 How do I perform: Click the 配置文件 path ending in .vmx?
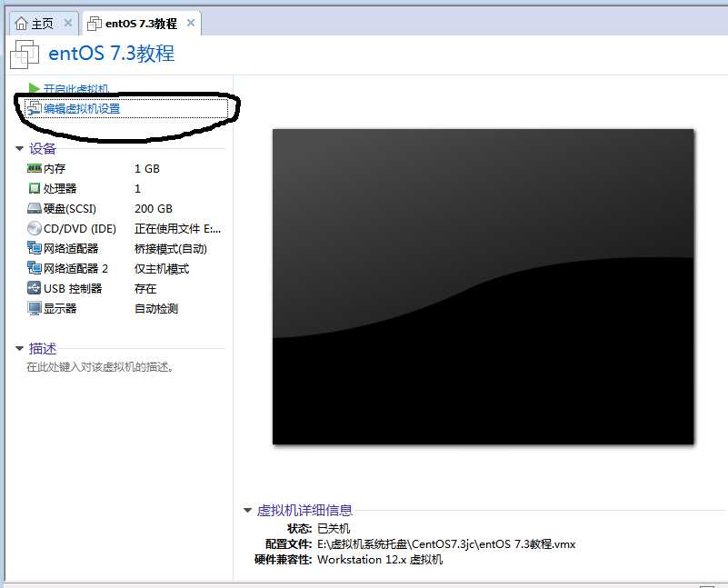(446, 543)
